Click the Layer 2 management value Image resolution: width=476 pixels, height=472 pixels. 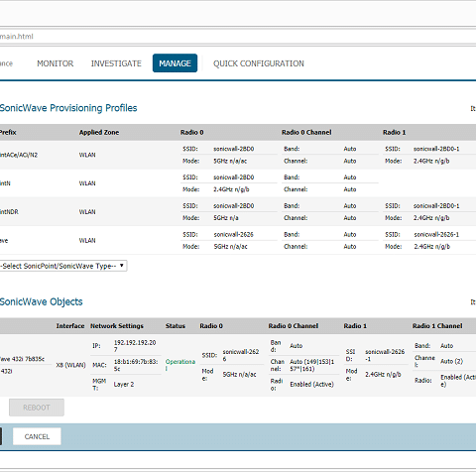[124, 384]
